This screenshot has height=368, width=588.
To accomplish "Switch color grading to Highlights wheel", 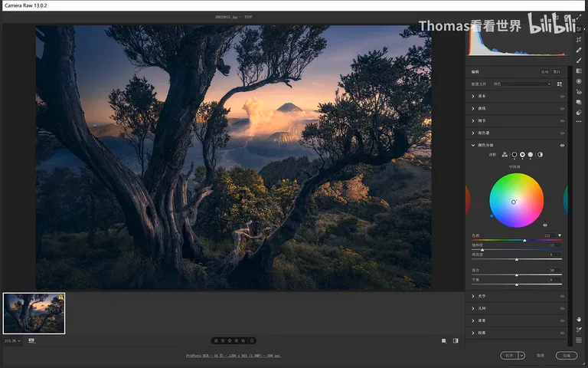I will (531, 155).
